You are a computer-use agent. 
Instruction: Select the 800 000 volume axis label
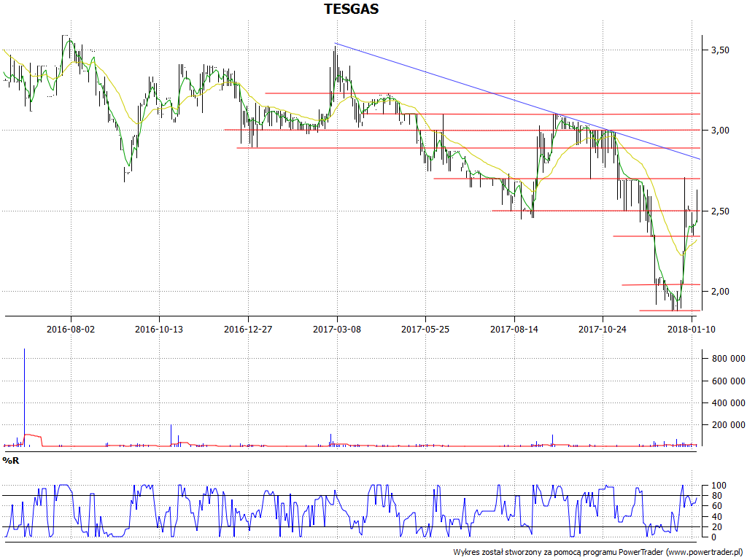click(727, 359)
